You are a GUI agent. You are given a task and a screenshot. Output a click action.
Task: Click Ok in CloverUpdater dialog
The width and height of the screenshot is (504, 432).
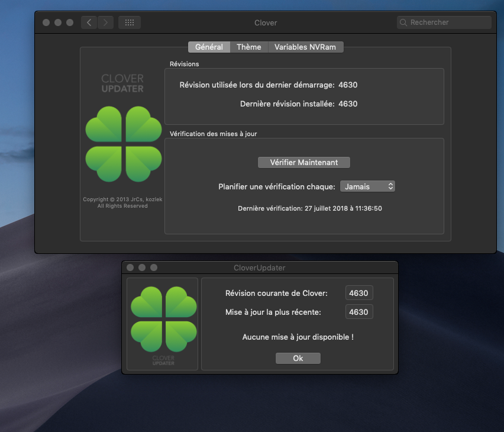298,359
